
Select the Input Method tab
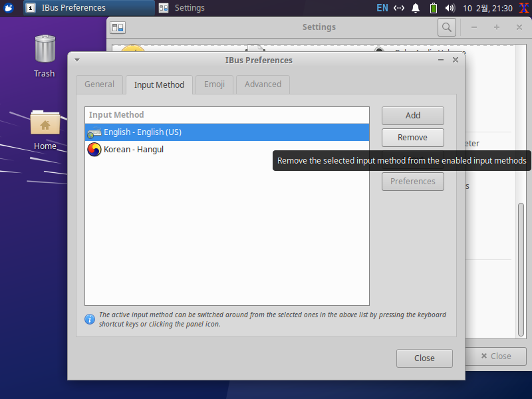coord(159,85)
